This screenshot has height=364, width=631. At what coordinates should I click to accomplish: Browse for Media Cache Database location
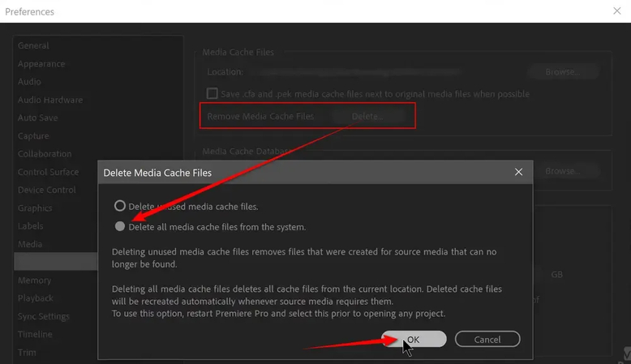563,171
